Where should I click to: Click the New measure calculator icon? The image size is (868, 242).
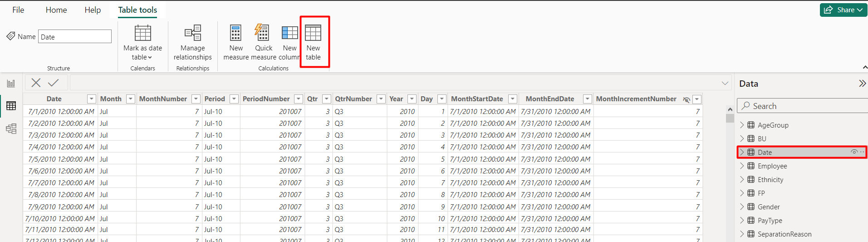coord(235,33)
